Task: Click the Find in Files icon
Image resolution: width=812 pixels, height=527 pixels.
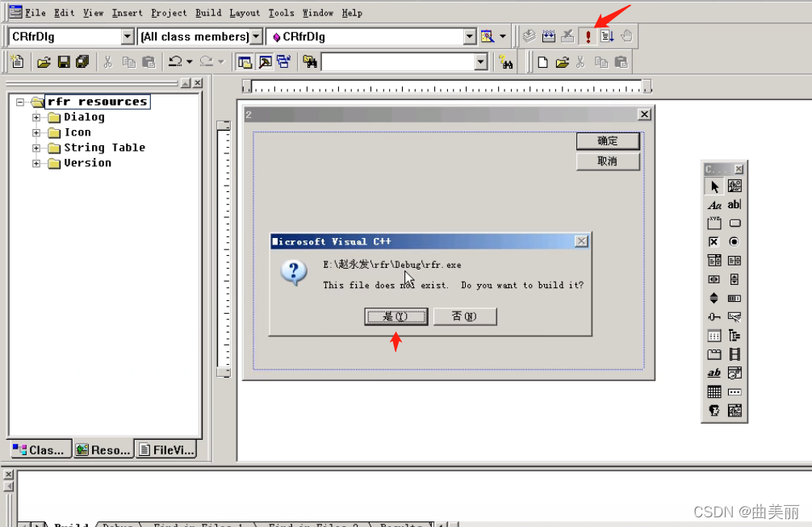Action: 310,62
